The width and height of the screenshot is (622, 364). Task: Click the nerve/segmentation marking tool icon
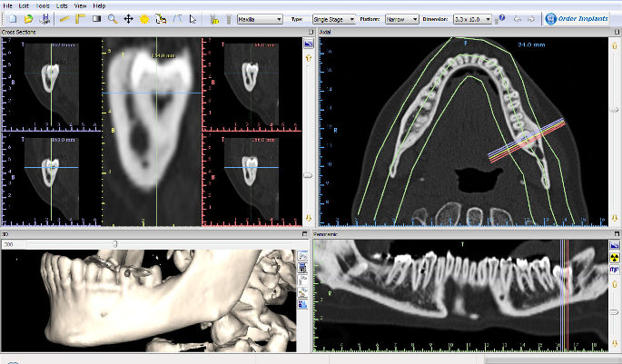(161, 19)
